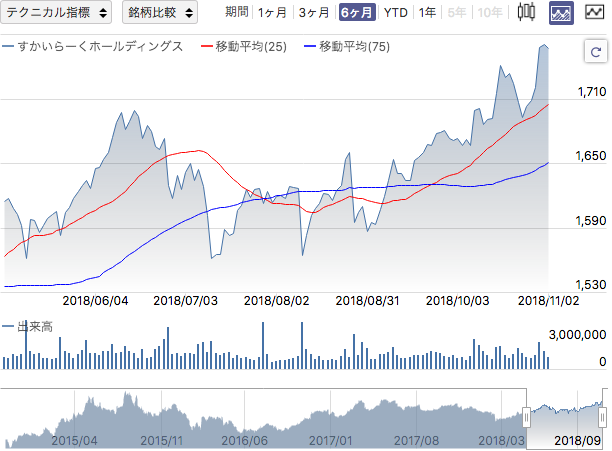Toggle 出来高 volume legend

pos(27,326)
